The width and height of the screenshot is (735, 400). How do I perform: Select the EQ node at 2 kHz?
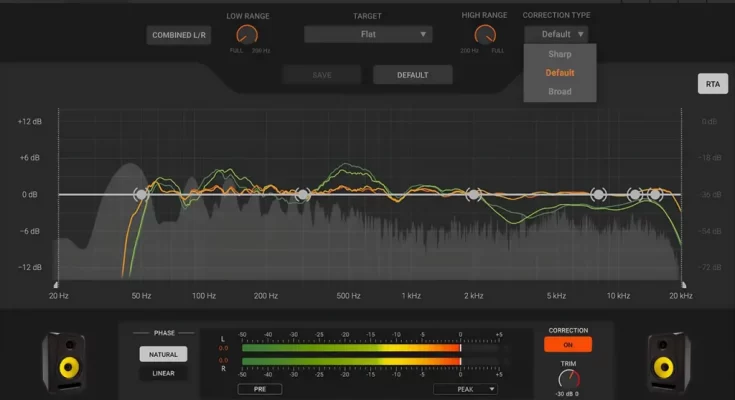click(473, 195)
